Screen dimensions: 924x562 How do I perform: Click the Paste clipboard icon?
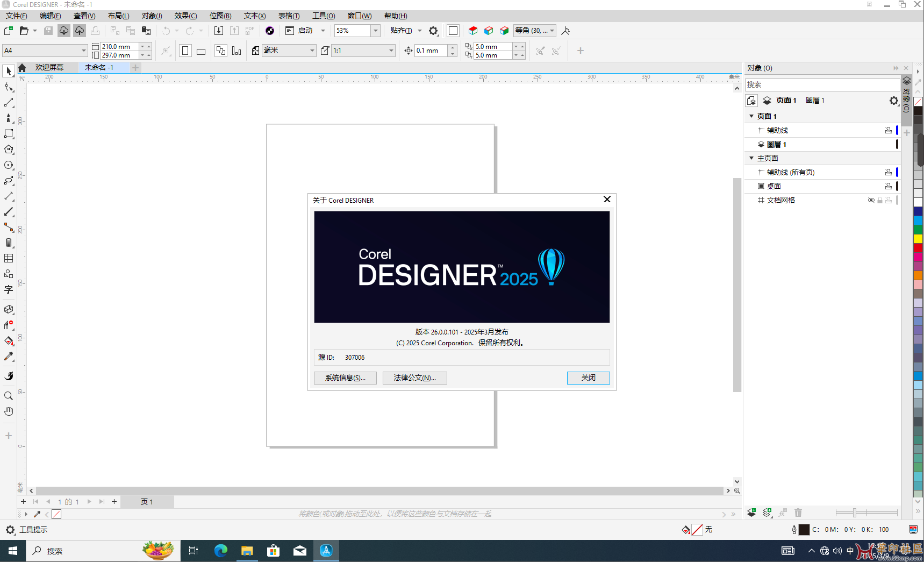146,31
